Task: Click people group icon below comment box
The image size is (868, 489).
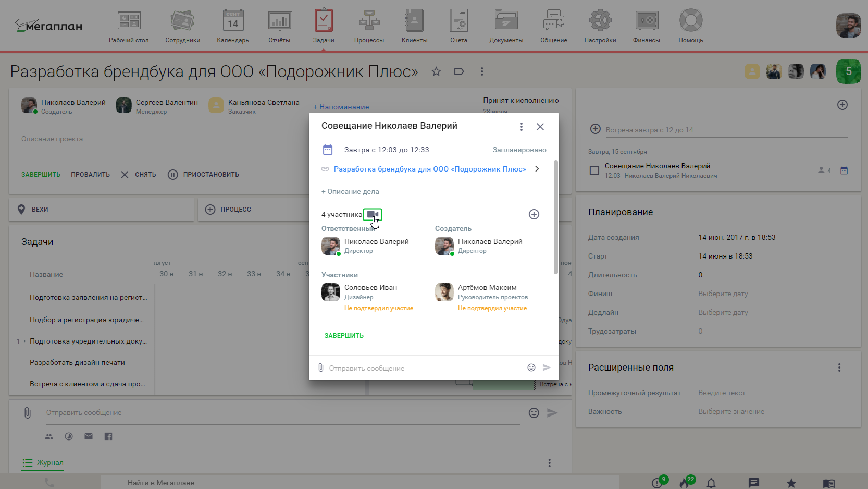Action: point(49,436)
